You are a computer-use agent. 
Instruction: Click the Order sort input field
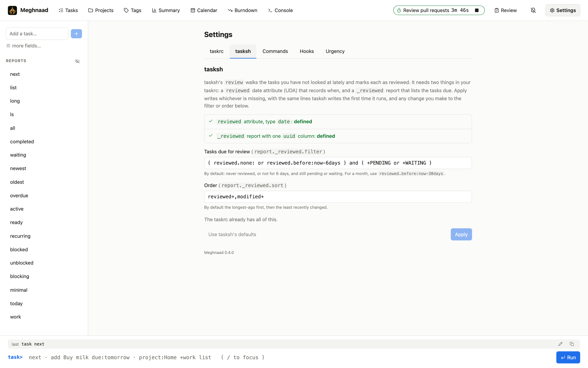pos(338,197)
